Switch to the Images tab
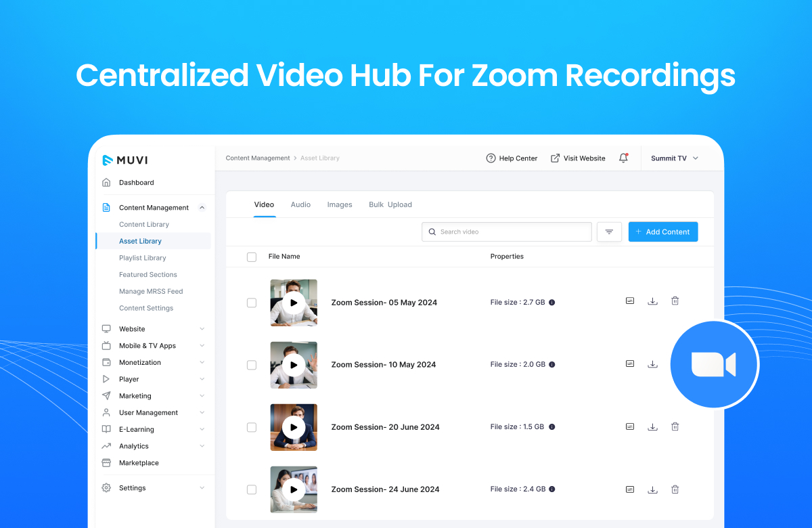This screenshot has width=812, height=528. [x=340, y=204]
